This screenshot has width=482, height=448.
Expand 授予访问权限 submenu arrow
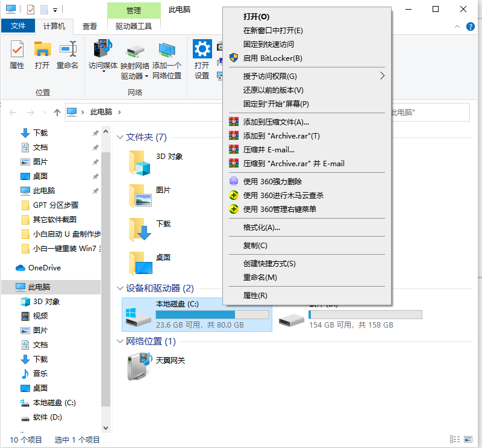[x=382, y=76]
